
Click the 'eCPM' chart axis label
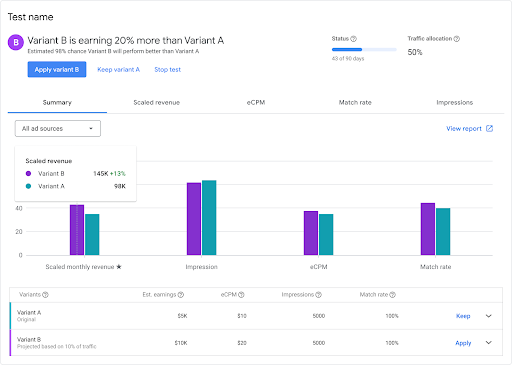tap(319, 267)
